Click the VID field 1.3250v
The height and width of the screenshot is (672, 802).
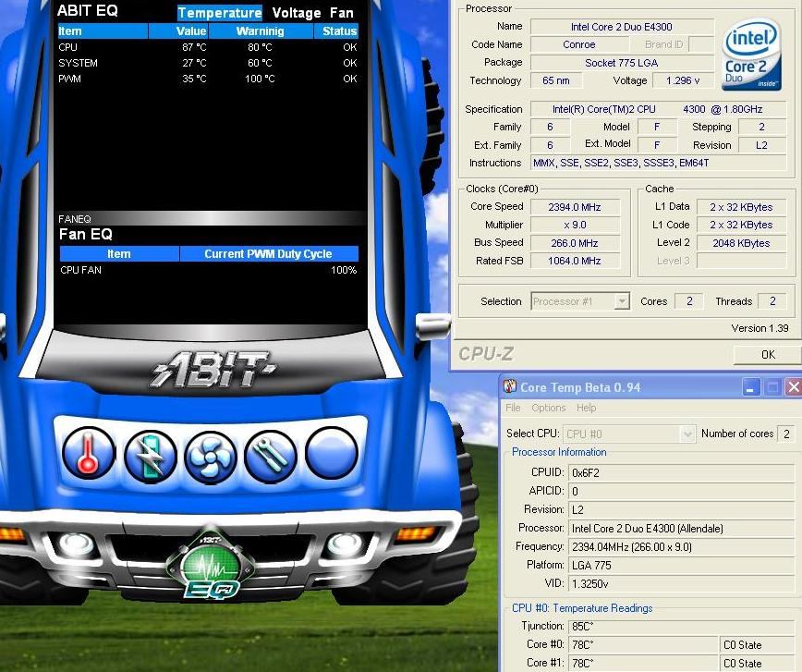click(x=680, y=583)
